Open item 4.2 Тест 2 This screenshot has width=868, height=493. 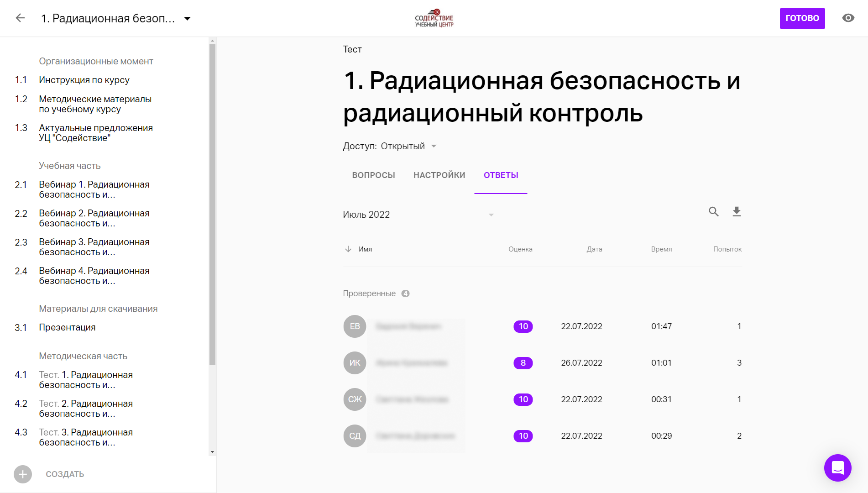coord(86,409)
